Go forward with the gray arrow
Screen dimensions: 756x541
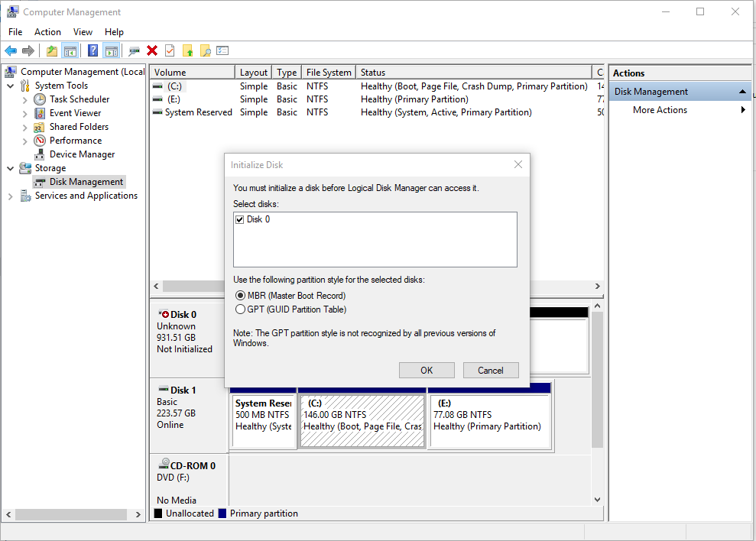click(28, 50)
